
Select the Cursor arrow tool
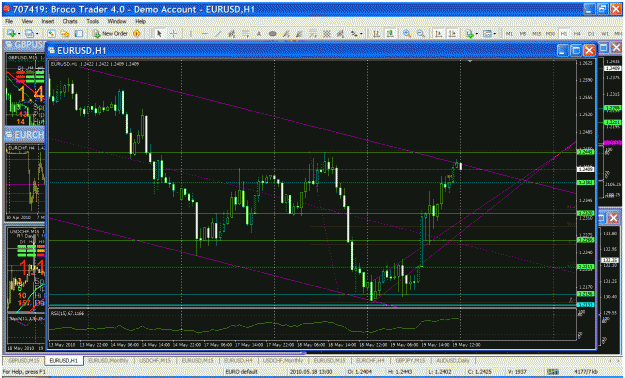159,33
